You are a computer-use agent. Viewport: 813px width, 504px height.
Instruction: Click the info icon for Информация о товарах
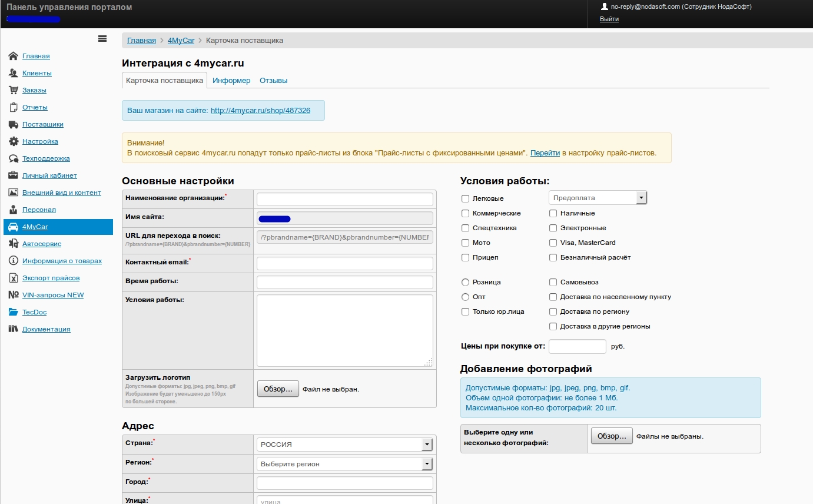tap(13, 261)
